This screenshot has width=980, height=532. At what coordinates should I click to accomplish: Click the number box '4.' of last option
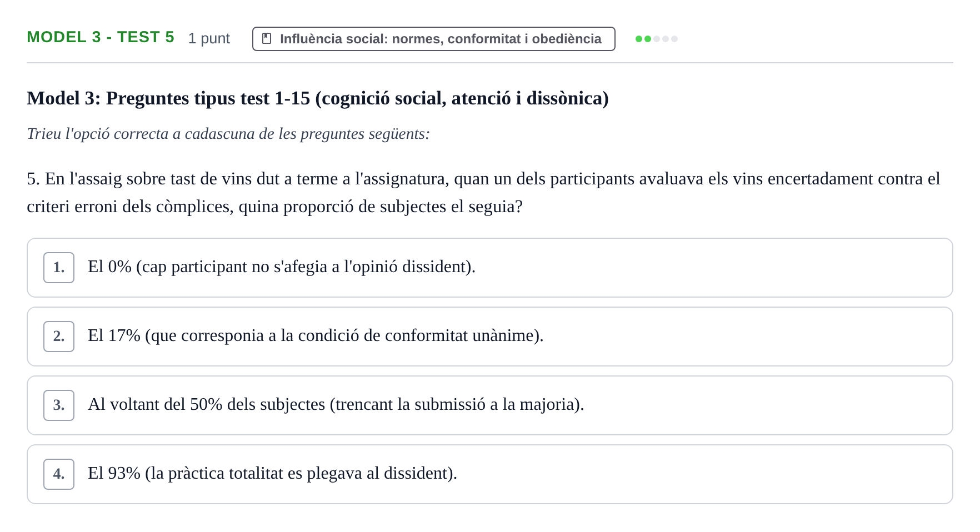tap(59, 474)
